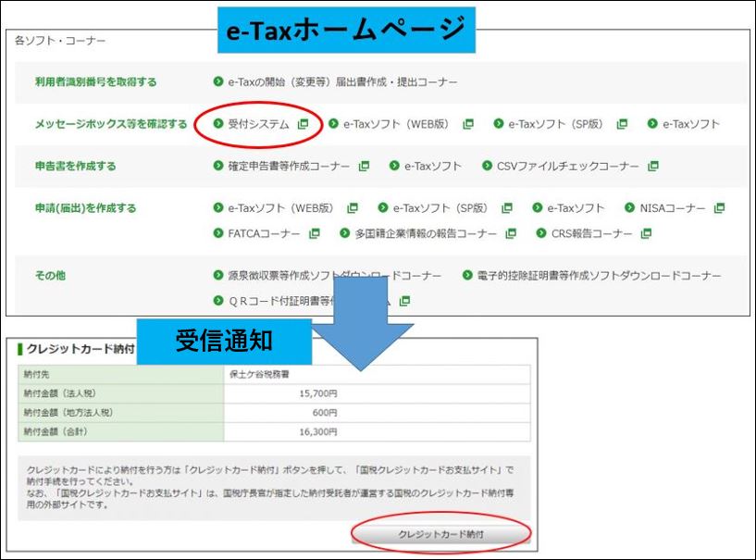Click green arrow icon before 電子的控除証明書等作成ソフト link
This screenshot has width=756, height=560.
[467, 275]
